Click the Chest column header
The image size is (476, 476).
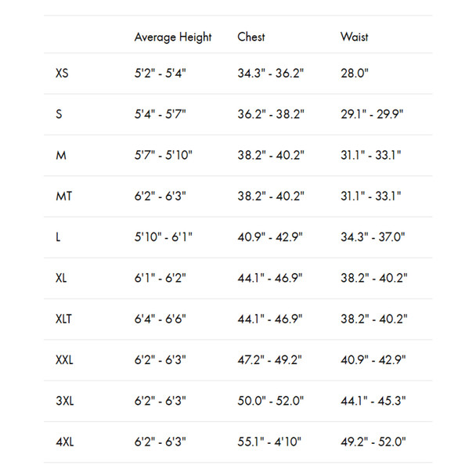[x=251, y=37]
